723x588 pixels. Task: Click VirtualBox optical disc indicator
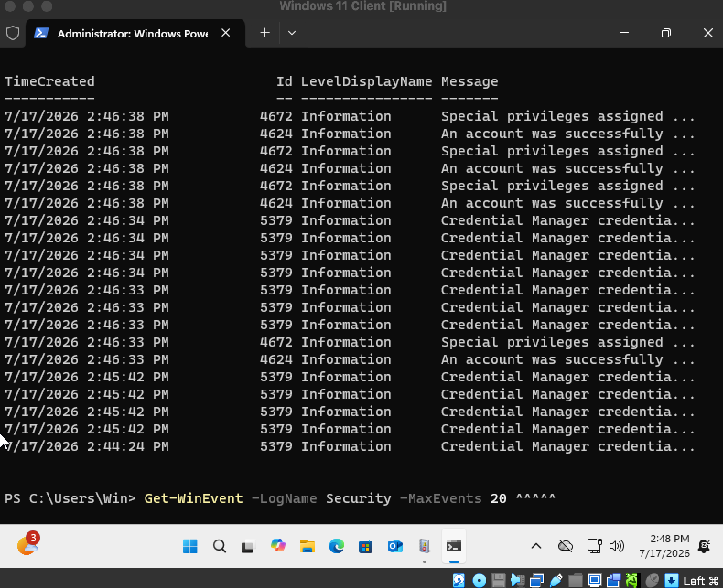click(479, 580)
